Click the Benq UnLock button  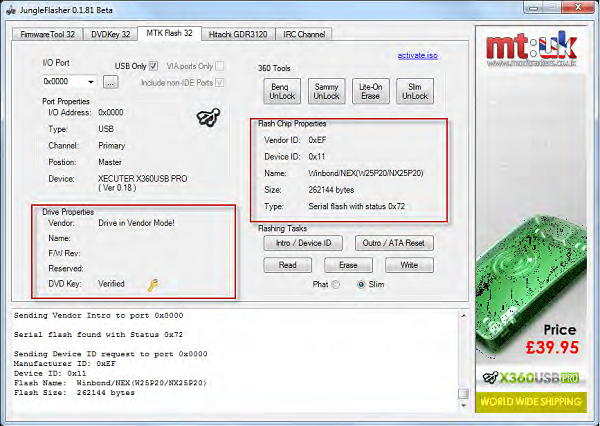pos(282,91)
